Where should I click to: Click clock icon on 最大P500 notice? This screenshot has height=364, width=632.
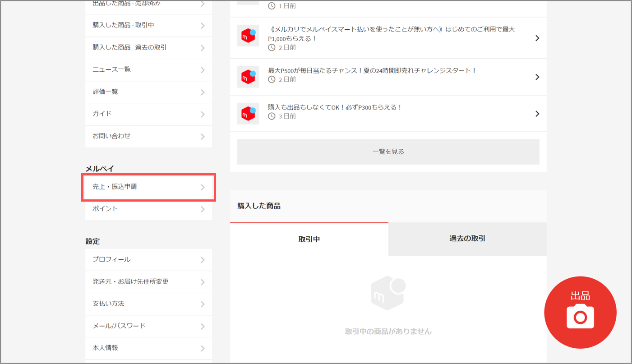point(272,79)
